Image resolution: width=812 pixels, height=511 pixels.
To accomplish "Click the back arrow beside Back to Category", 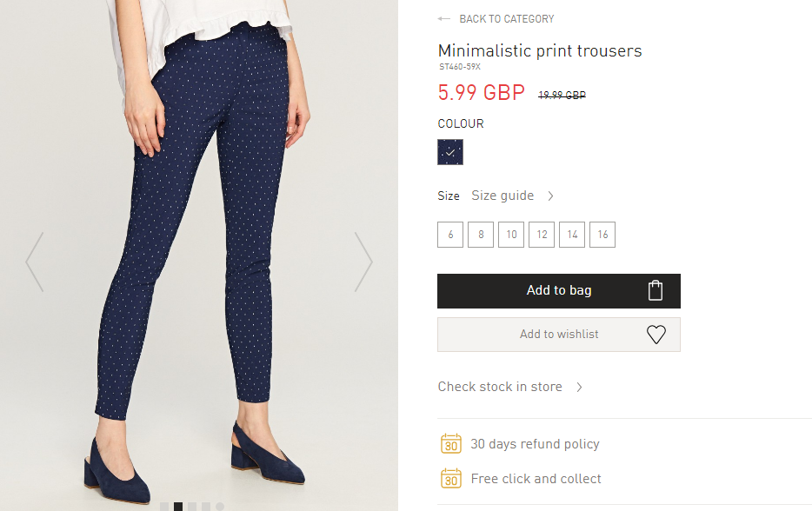I will point(443,19).
